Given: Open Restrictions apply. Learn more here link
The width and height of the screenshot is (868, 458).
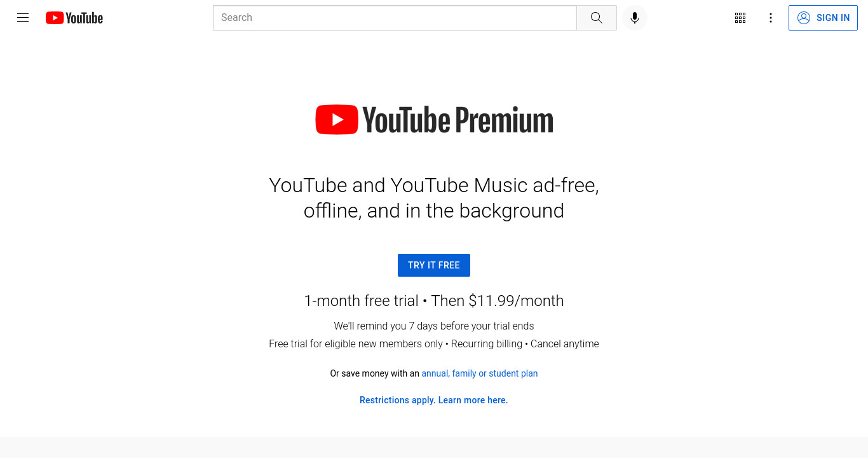Looking at the screenshot, I should pos(434,400).
